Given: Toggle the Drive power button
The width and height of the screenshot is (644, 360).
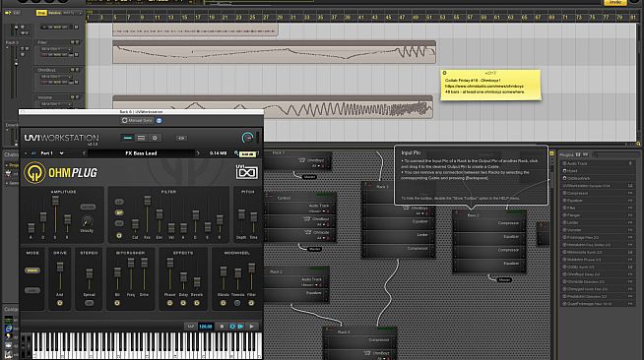Looking at the screenshot, I should pyautogui.click(x=60, y=303).
